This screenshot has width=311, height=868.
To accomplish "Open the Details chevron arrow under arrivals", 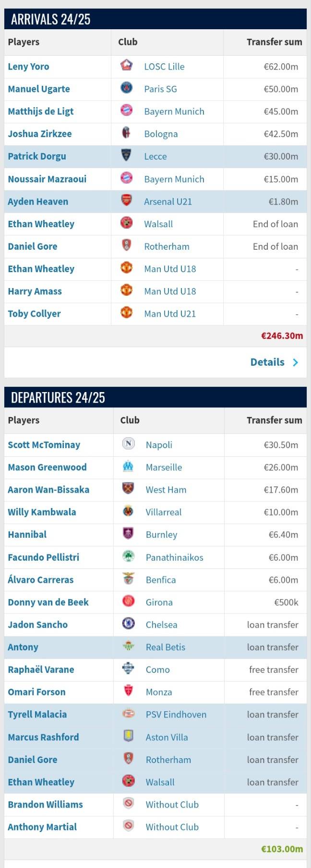I will (x=295, y=362).
